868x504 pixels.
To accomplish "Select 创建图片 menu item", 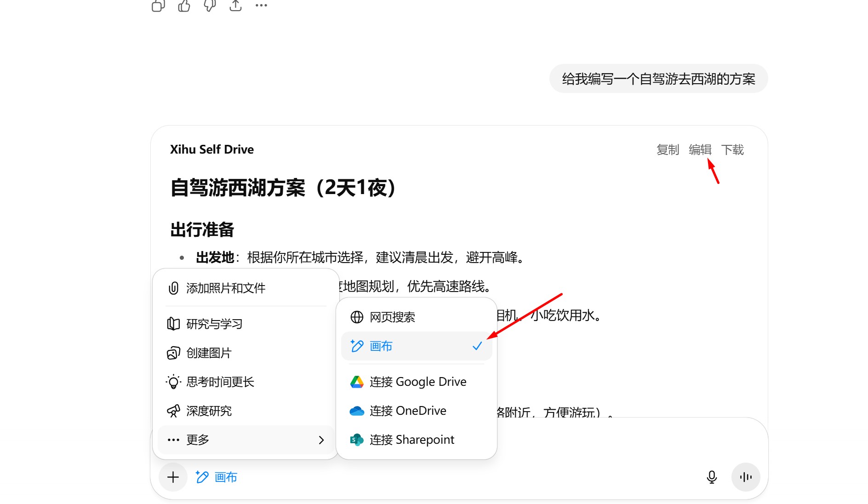I will (x=246, y=353).
